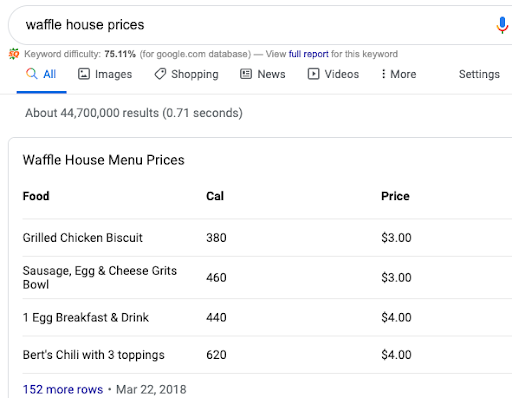Open the Shopping results tab
Screen dimensions: 512x398
click(x=186, y=74)
